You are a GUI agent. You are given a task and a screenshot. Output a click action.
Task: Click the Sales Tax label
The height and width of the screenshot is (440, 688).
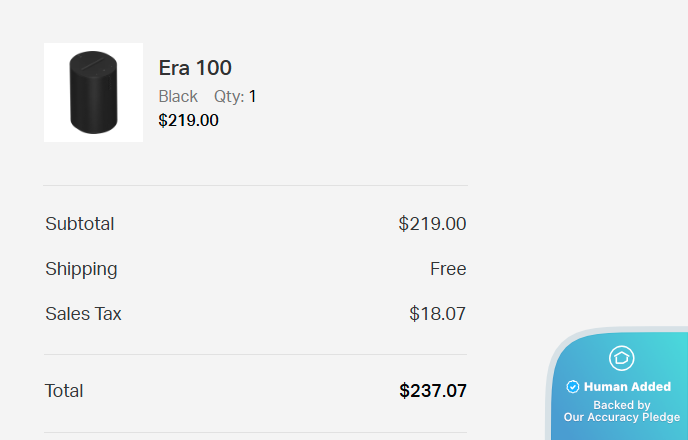83,314
